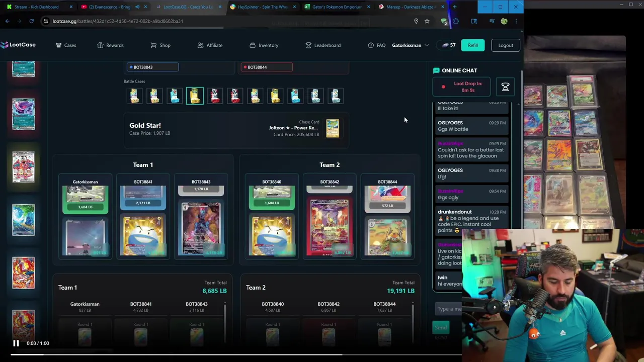Screen dimensions: 644x362
Task: Click the browser address bar URL
Action: pos(118,21)
